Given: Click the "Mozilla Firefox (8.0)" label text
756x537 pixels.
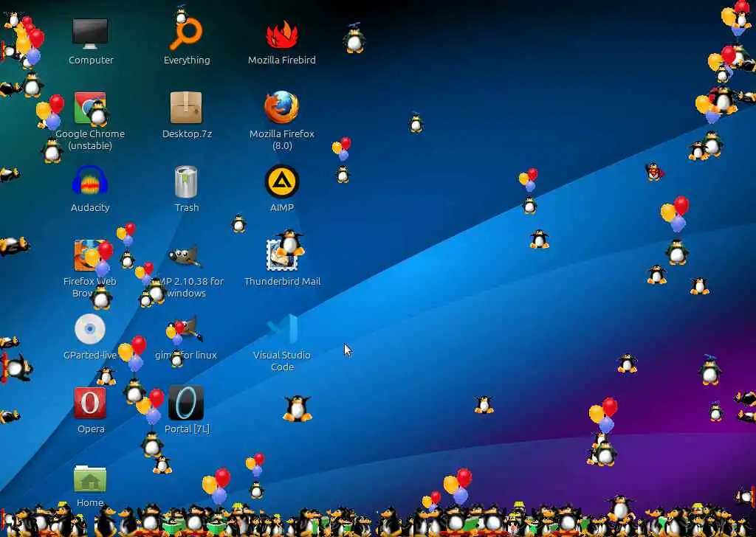Looking at the screenshot, I should 282,139.
